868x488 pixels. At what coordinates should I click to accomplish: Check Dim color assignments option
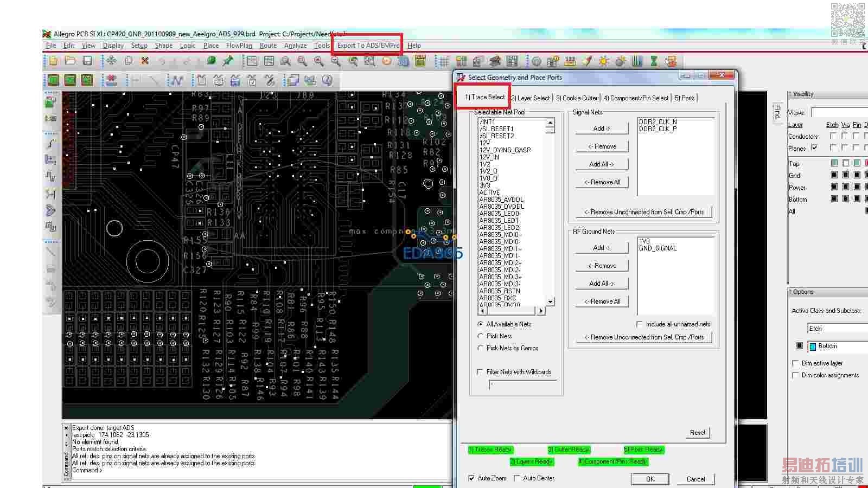(795, 375)
